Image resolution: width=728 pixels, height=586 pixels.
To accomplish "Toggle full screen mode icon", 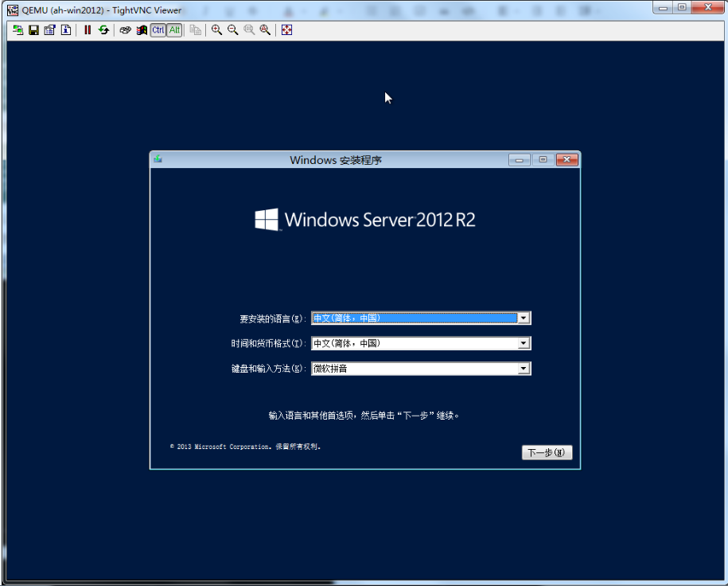I will pos(286,30).
